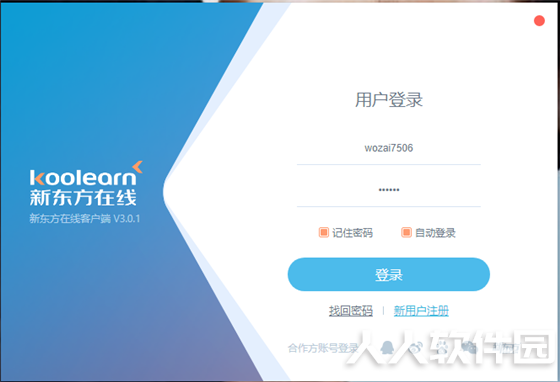560x382 pixels.
Task: Open the 新用户注册 link
Action: (x=421, y=311)
